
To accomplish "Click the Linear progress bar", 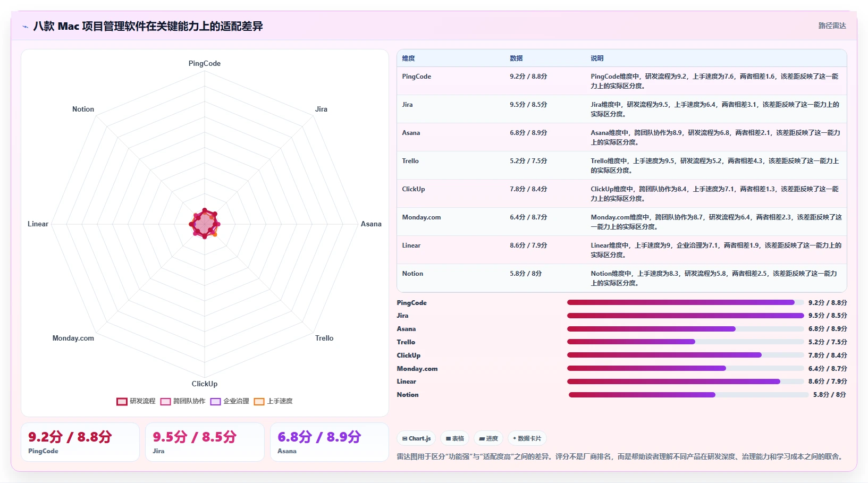I will pyautogui.click(x=686, y=382).
